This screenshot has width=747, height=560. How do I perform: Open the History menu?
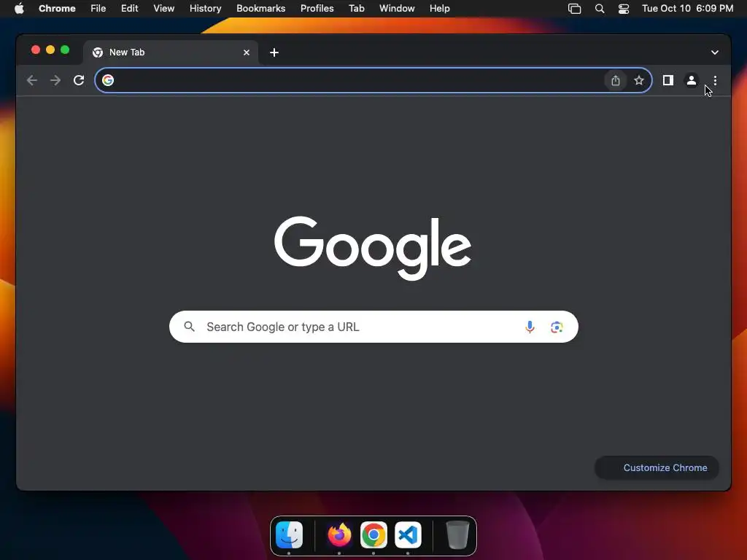pos(205,9)
